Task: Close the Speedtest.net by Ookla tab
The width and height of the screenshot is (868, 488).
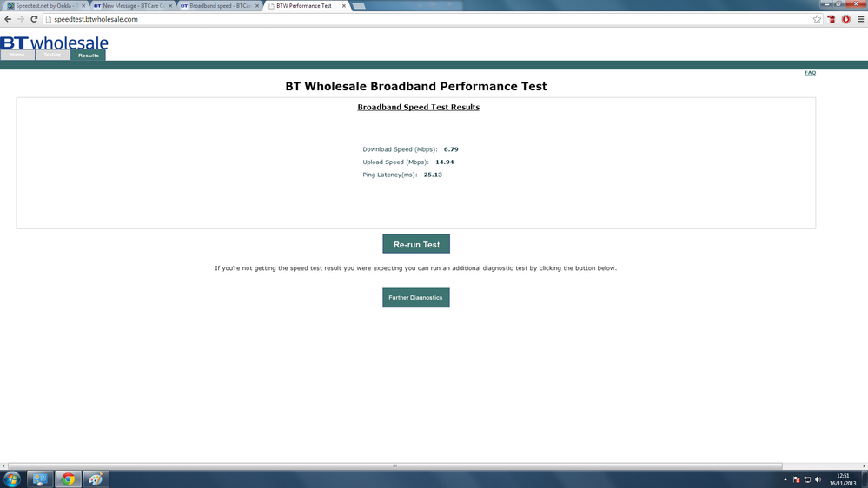Action: [x=83, y=5]
